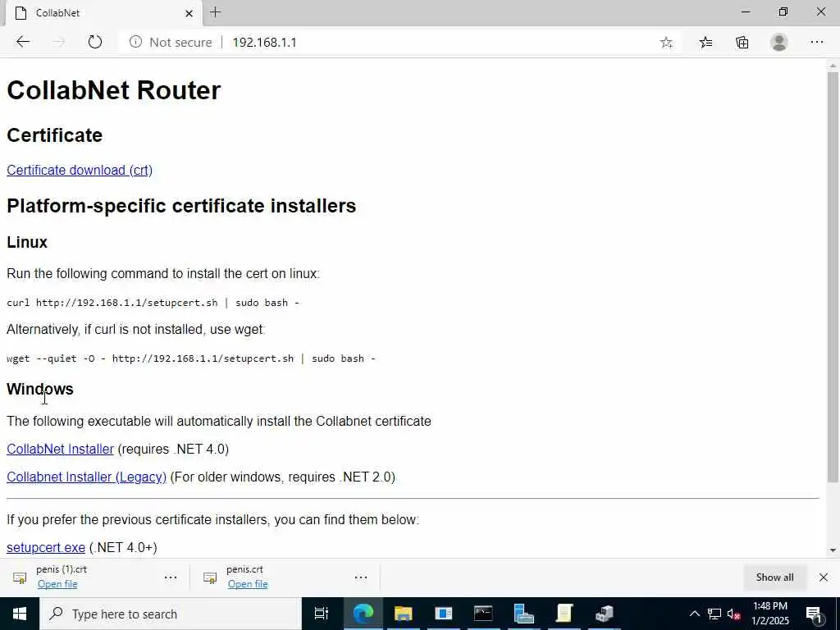The height and width of the screenshot is (630, 840).
Task: Click the CollabNet Router heading
Action: click(113, 90)
